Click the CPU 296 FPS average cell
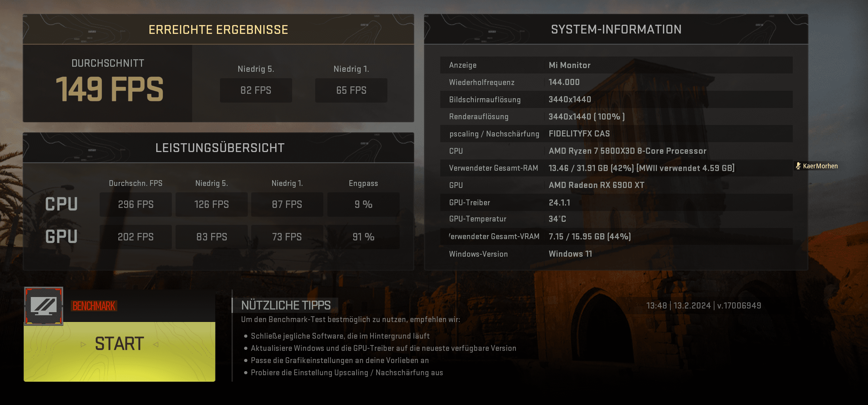The width and height of the screenshot is (868, 405). tap(136, 205)
